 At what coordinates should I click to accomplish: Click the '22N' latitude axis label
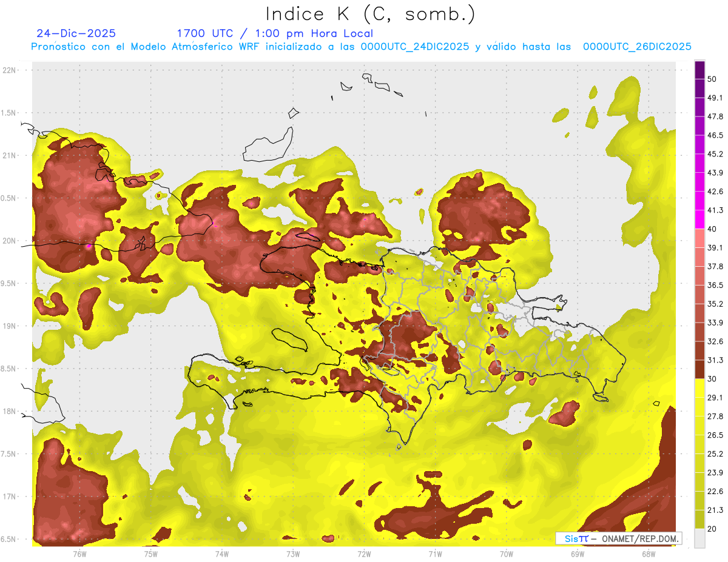tap(10, 70)
